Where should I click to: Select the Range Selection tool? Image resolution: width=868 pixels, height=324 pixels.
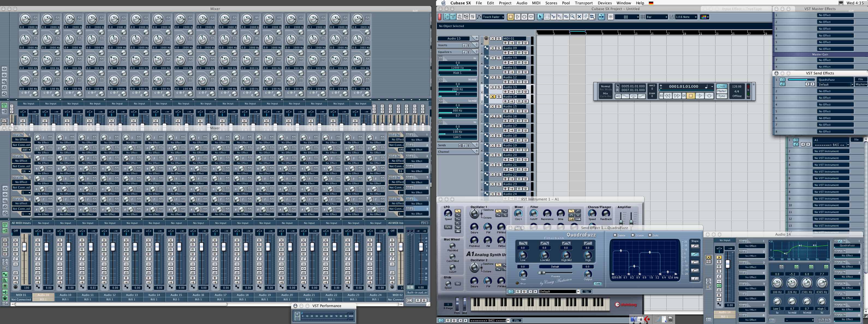(547, 17)
